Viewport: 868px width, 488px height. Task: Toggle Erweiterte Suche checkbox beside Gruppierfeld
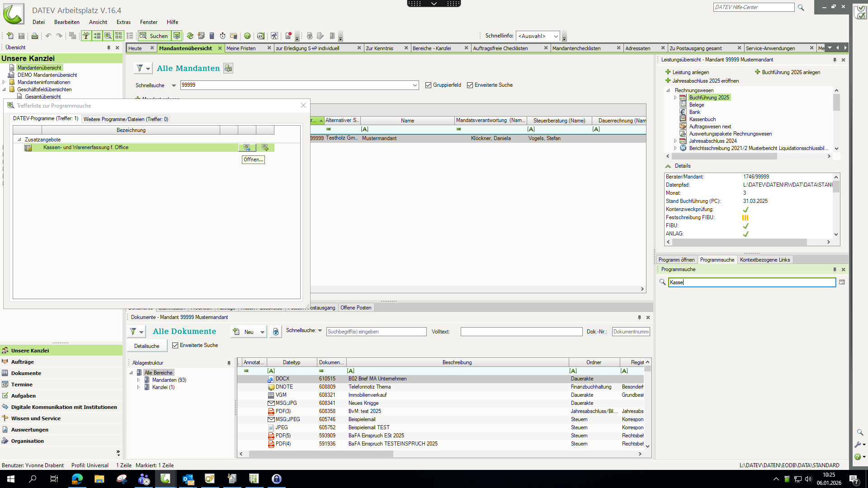470,85
